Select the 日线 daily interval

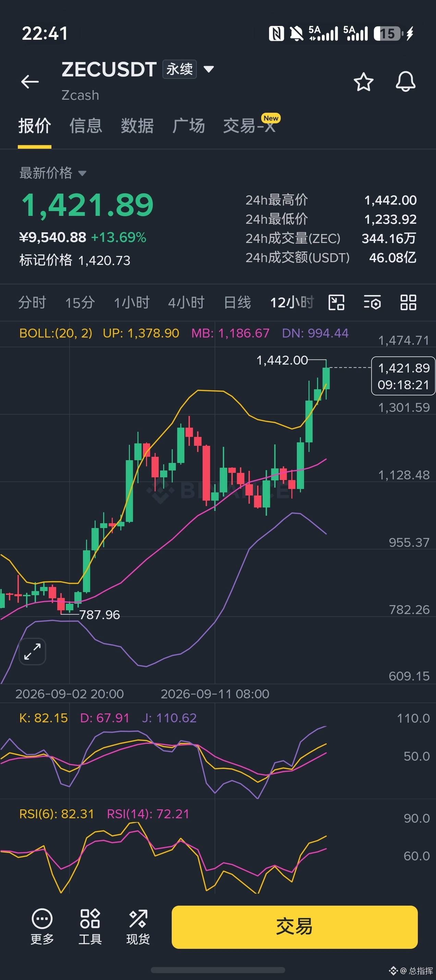pyautogui.click(x=238, y=303)
